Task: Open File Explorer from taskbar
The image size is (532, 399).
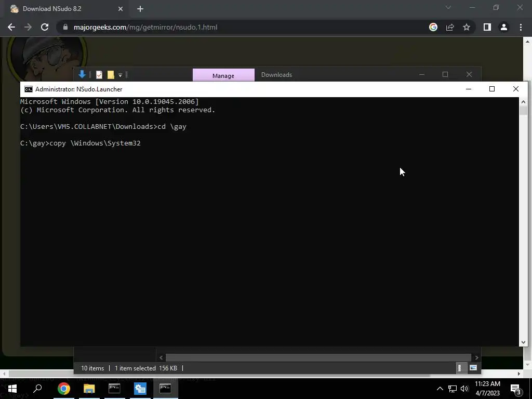Action: [89, 389]
